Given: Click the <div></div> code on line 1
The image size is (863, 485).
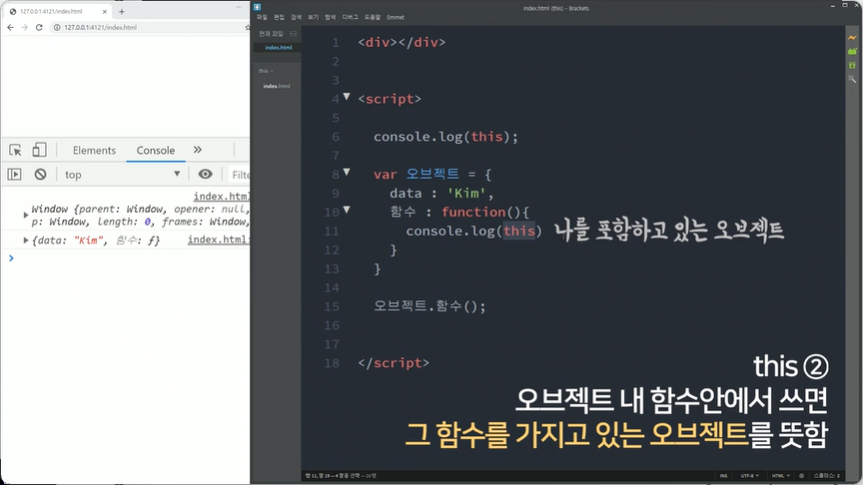Looking at the screenshot, I should (402, 42).
